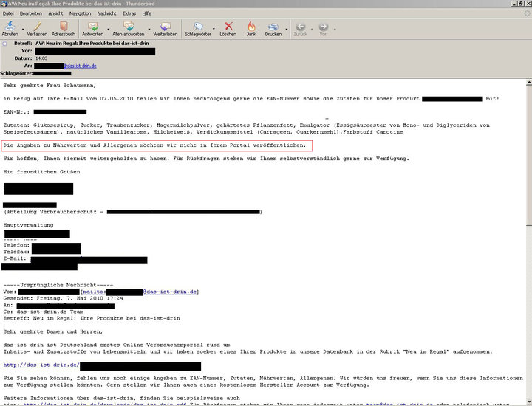Click the highlighted sentence about Nährwerten und Allergenen
This screenshot has width=532, height=406.
coord(154,145)
